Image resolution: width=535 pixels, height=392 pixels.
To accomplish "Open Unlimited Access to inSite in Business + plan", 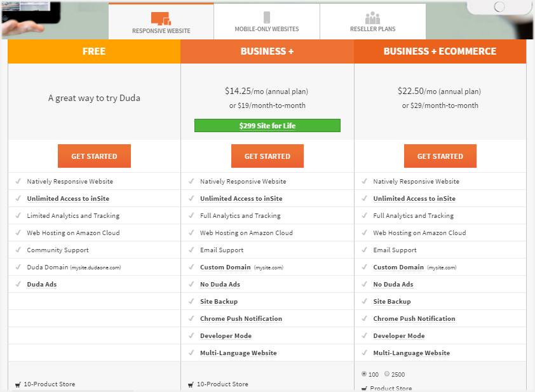I will [241, 199].
